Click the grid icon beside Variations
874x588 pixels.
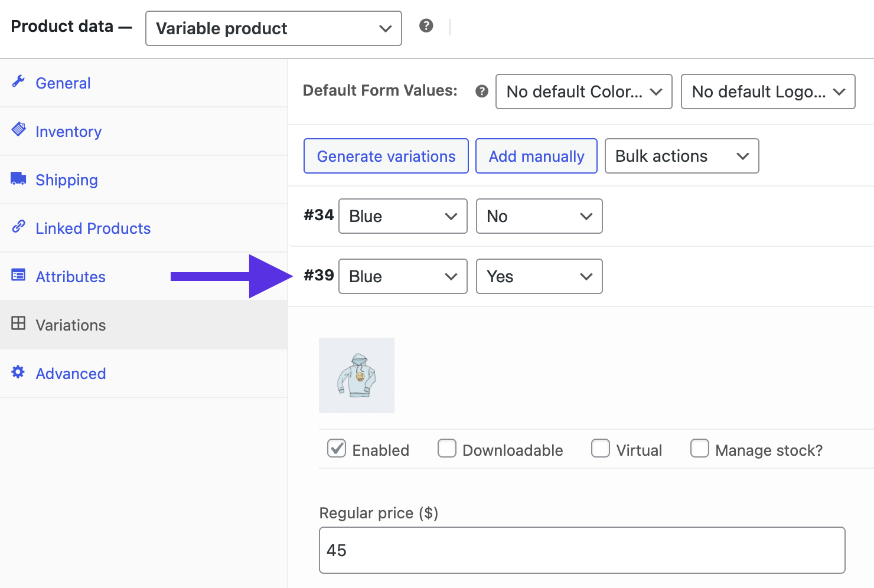[x=18, y=325]
